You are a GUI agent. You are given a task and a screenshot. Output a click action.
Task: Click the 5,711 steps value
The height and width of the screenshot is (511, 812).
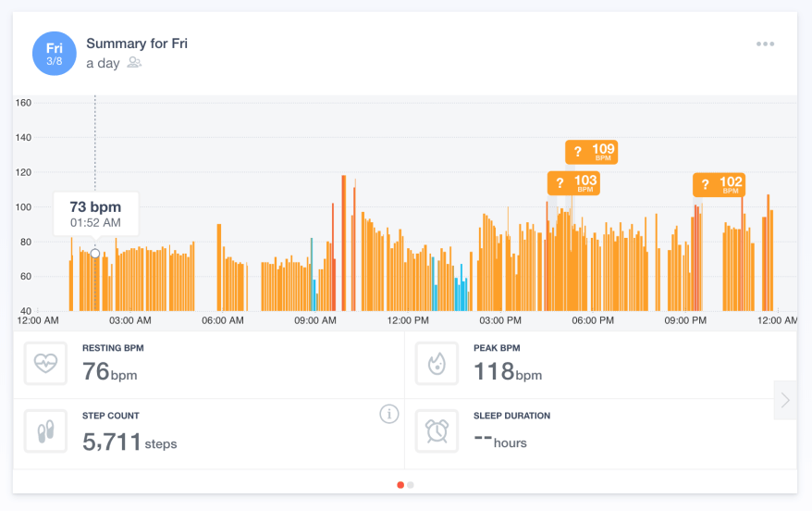(129, 442)
